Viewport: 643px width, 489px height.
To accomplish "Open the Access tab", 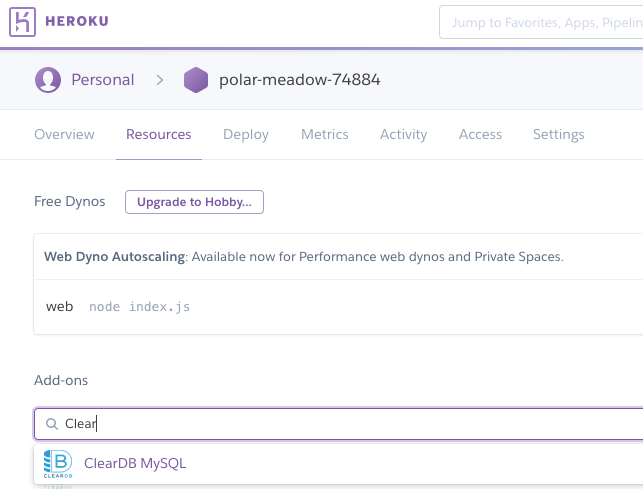I will coord(480,134).
